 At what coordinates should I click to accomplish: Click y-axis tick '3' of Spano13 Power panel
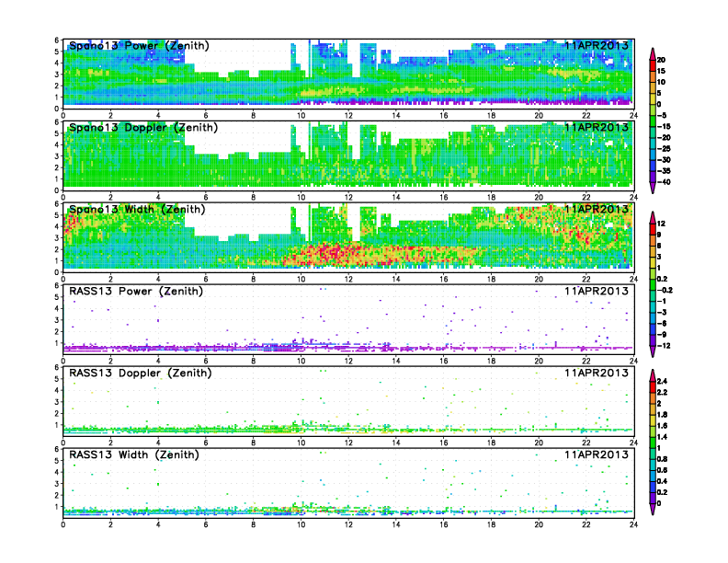point(57,75)
